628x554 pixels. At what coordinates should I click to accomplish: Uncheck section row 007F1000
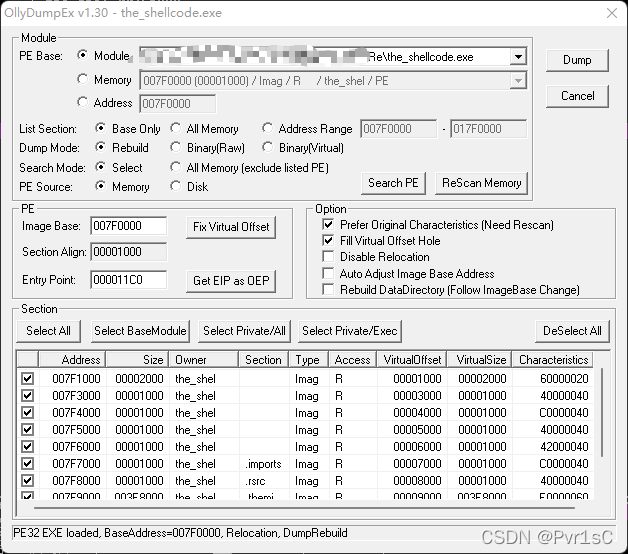point(27,379)
